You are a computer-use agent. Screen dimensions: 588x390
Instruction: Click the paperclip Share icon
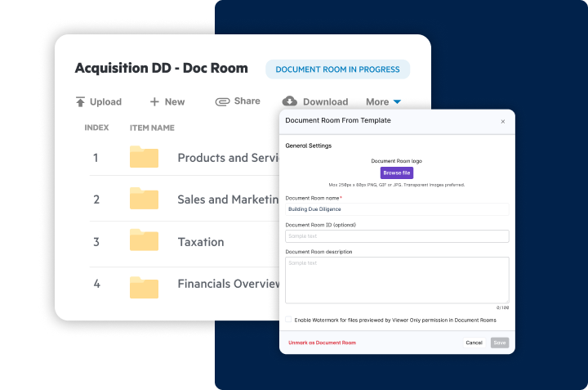pyautogui.click(x=222, y=101)
